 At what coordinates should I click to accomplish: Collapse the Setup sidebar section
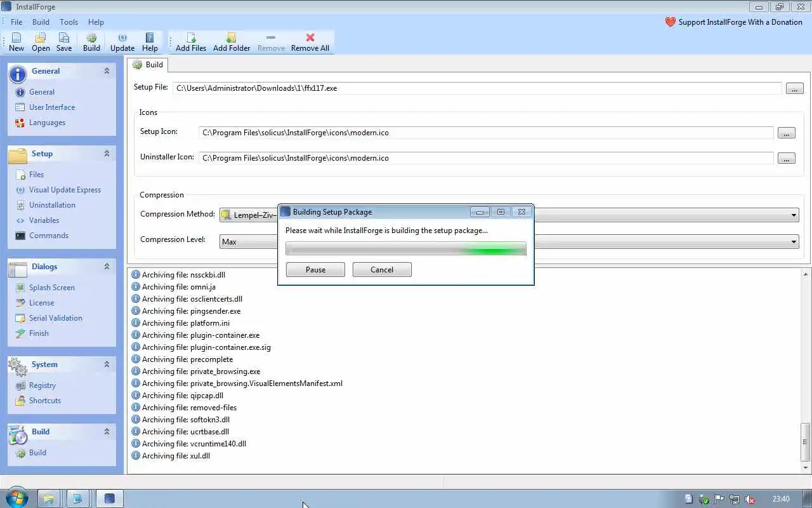coord(107,154)
